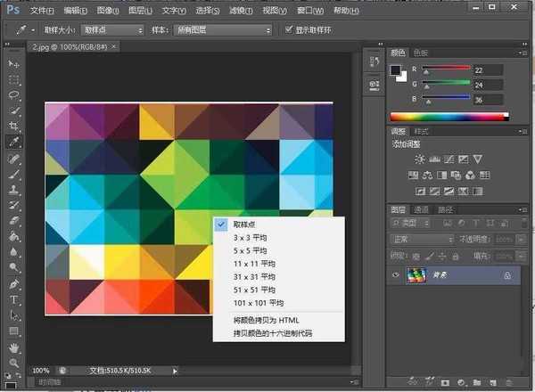Select the Crop tool
This screenshot has width=535, height=392.
(x=14, y=126)
